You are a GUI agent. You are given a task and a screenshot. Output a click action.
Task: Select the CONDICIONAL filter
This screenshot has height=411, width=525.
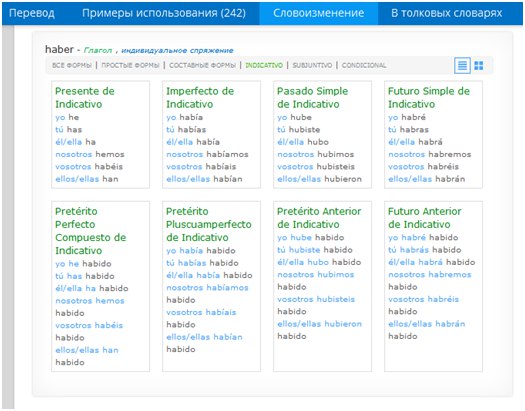pyautogui.click(x=364, y=65)
